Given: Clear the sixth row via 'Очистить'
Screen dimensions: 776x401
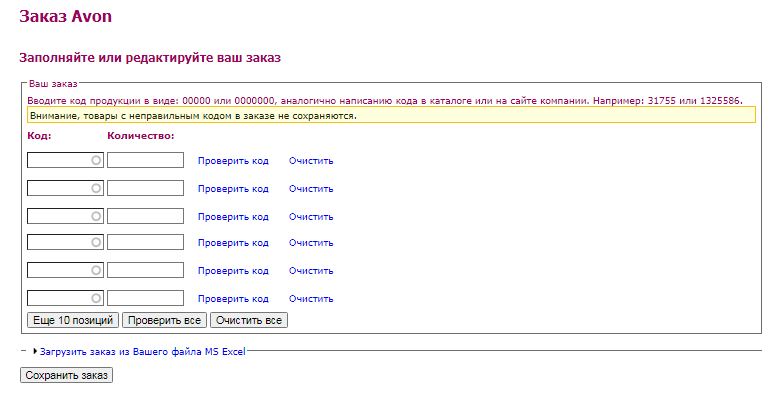Looking at the screenshot, I should (x=311, y=299).
